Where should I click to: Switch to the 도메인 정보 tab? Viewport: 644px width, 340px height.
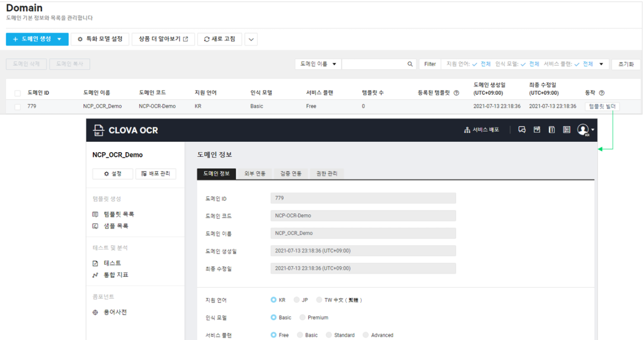tap(217, 174)
